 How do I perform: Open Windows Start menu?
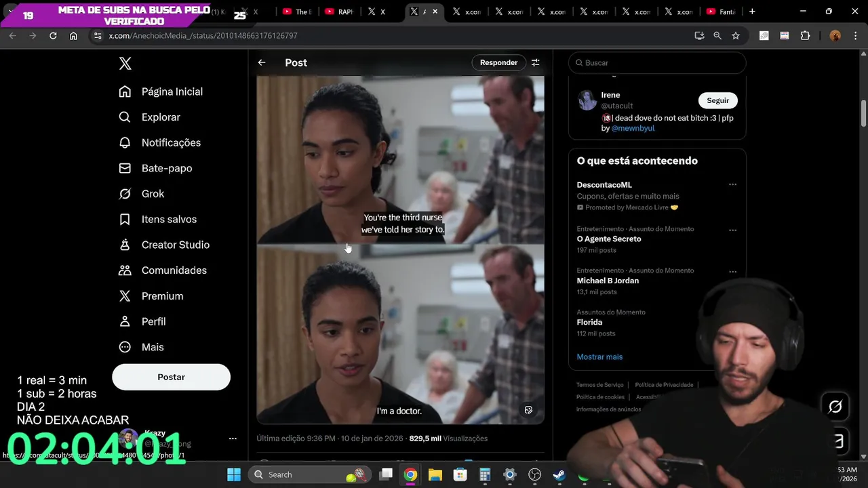click(233, 474)
